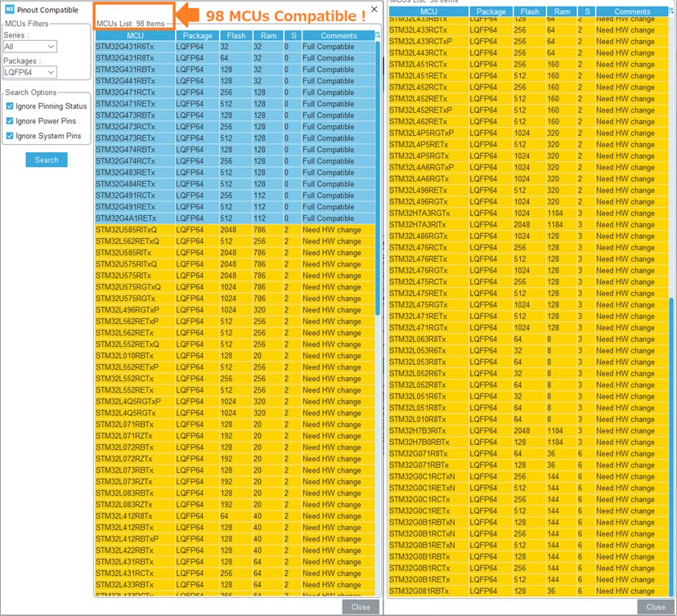The image size is (677, 616).
Task: Select the STM32H7A3RGTx entry
Action: [x=528, y=213]
